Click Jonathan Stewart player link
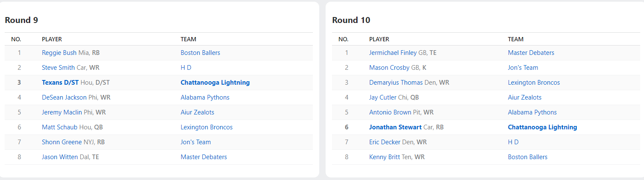 click(395, 127)
